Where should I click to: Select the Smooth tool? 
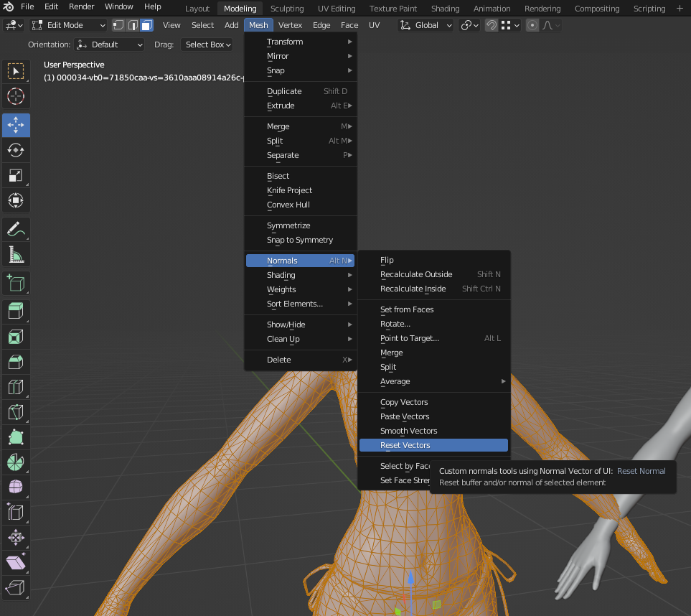point(16,487)
